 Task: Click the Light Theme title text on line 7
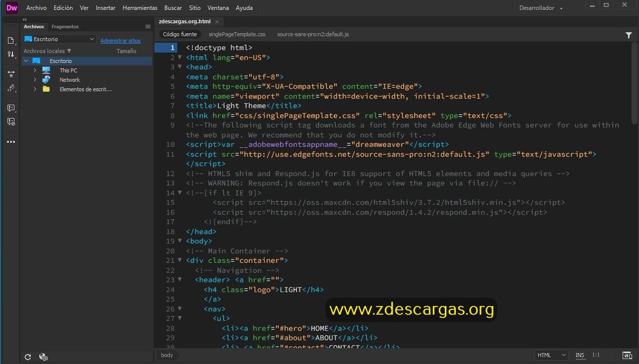coord(242,106)
